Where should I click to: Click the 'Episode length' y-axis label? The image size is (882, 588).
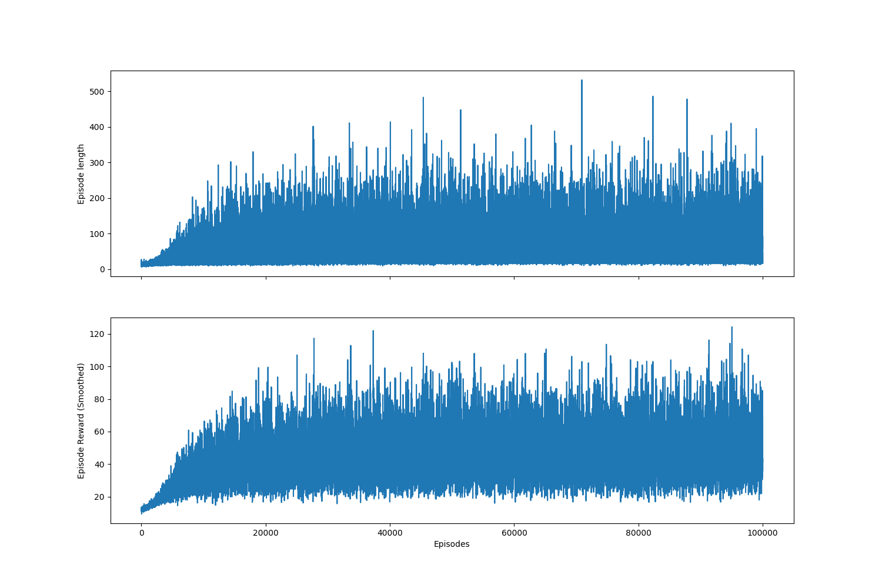coord(81,174)
